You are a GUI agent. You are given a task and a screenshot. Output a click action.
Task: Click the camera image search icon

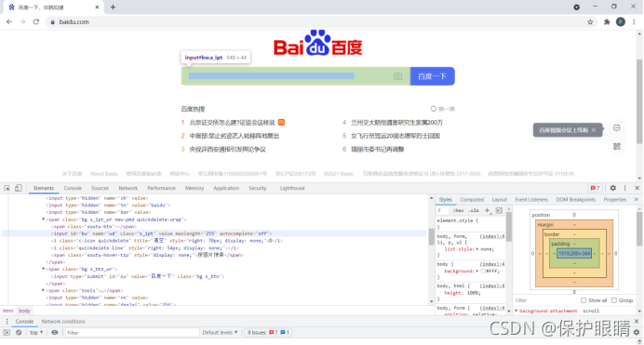pos(397,76)
